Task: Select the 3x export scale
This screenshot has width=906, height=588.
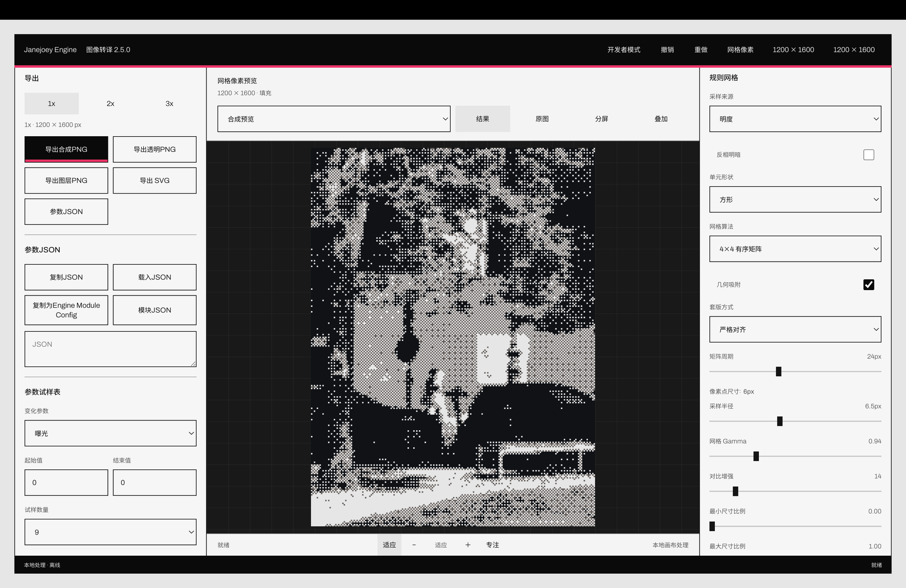Action: coord(169,103)
